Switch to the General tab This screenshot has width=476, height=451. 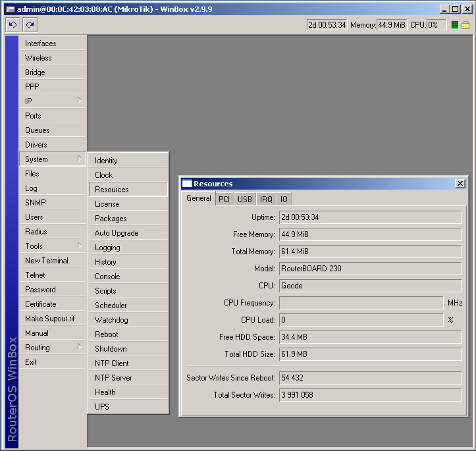click(199, 198)
